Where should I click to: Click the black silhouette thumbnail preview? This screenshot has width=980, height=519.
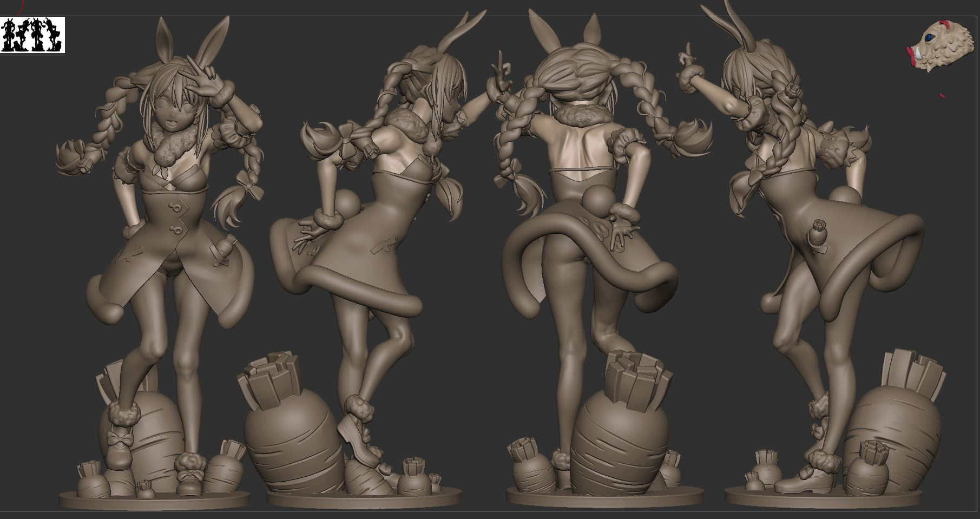(x=32, y=35)
